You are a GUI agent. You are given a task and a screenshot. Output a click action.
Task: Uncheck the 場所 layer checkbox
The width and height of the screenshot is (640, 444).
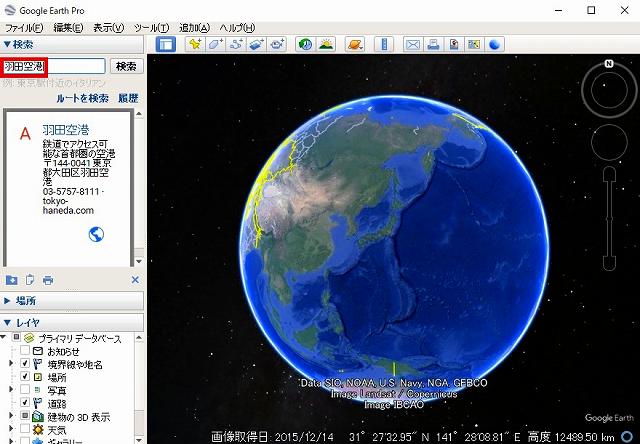pos(25,376)
